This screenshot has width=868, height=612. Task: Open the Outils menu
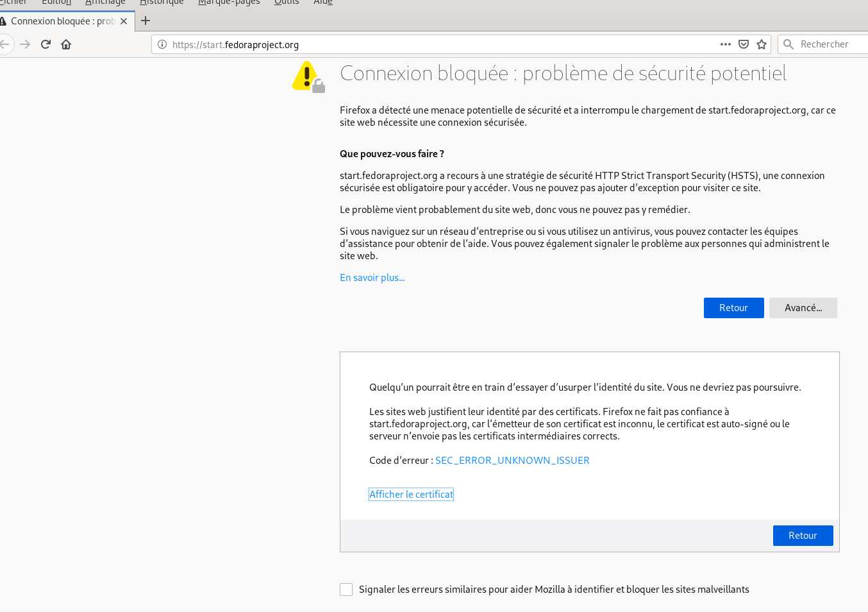click(x=287, y=3)
